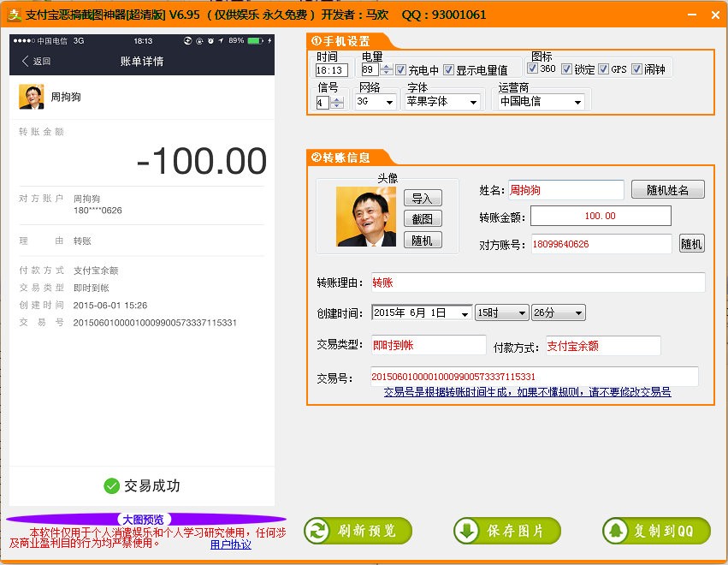Click the 复制到QQ button

pos(656,531)
